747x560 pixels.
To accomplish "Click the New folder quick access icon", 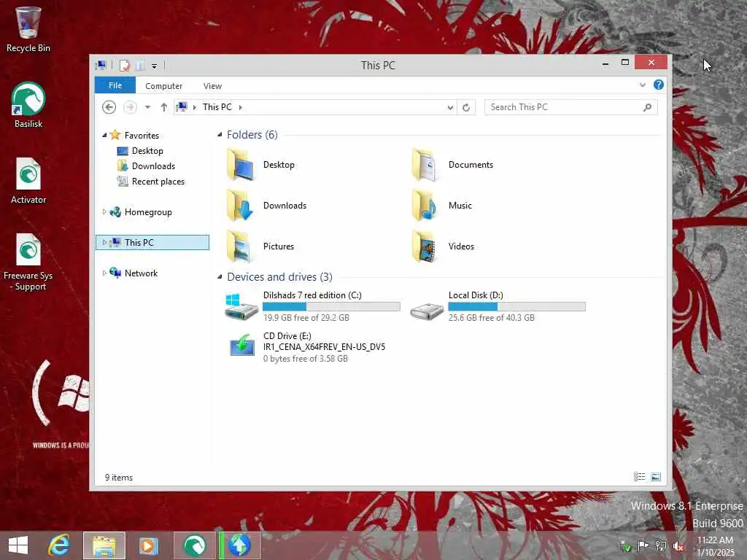I will [140, 65].
